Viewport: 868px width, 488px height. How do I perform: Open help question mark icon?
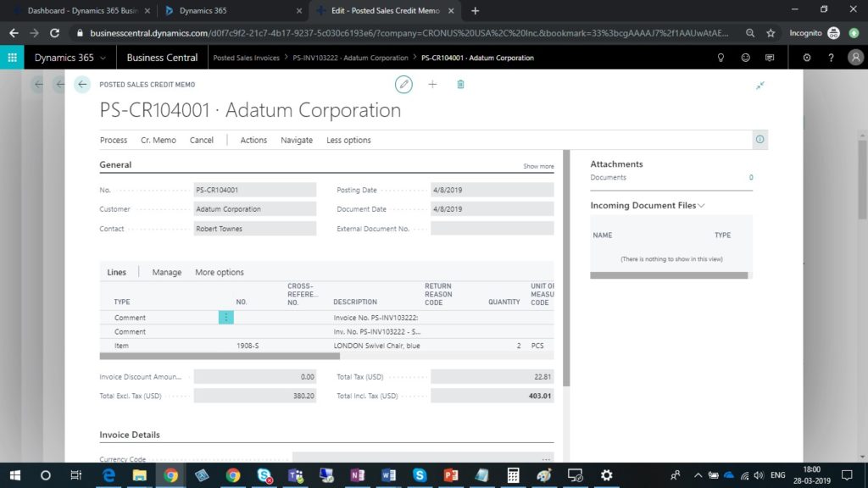point(831,58)
